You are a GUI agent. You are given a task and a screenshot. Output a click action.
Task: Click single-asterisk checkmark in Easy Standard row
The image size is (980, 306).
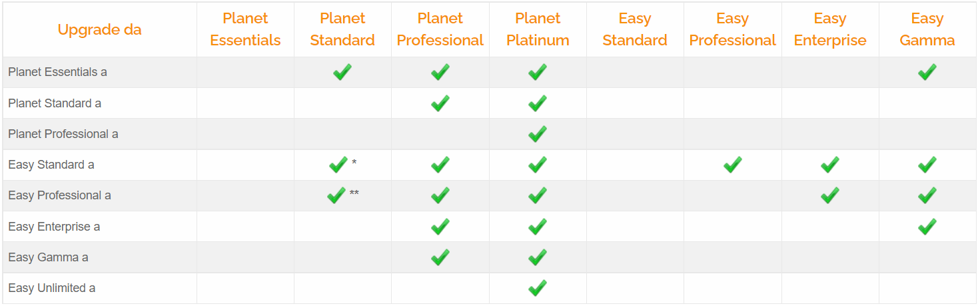pos(338,165)
